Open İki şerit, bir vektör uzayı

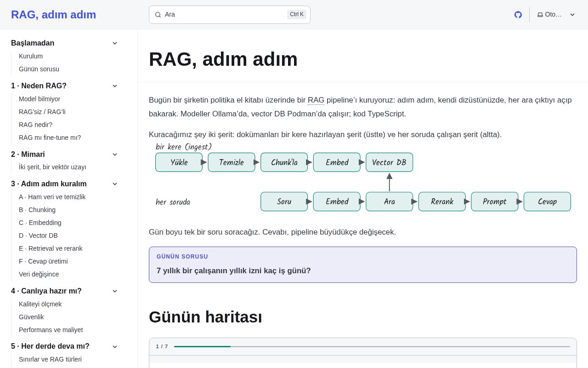click(x=52, y=167)
